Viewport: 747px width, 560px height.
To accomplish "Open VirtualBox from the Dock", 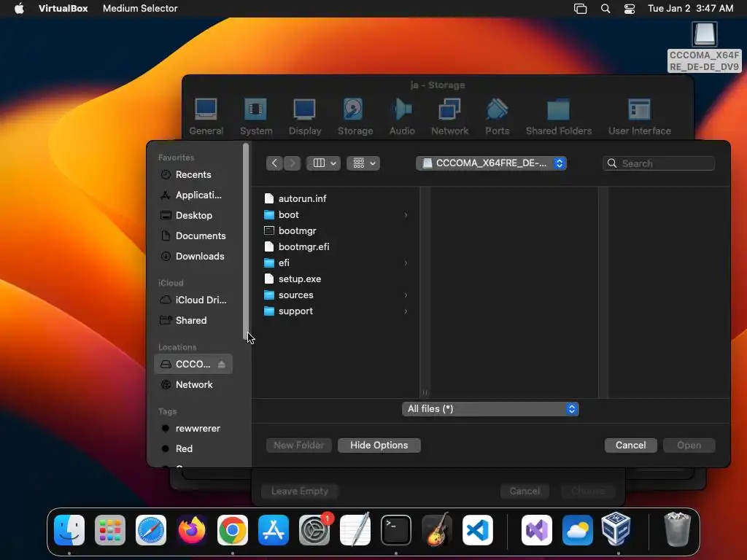I will pyautogui.click(x=616, y=529).
